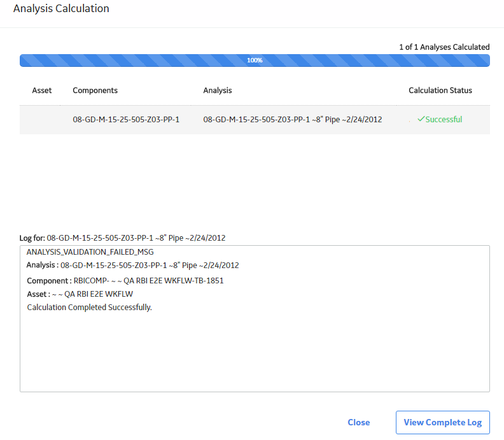Open View Complete Log
This screenshot has width=504, height=440.
443,422
